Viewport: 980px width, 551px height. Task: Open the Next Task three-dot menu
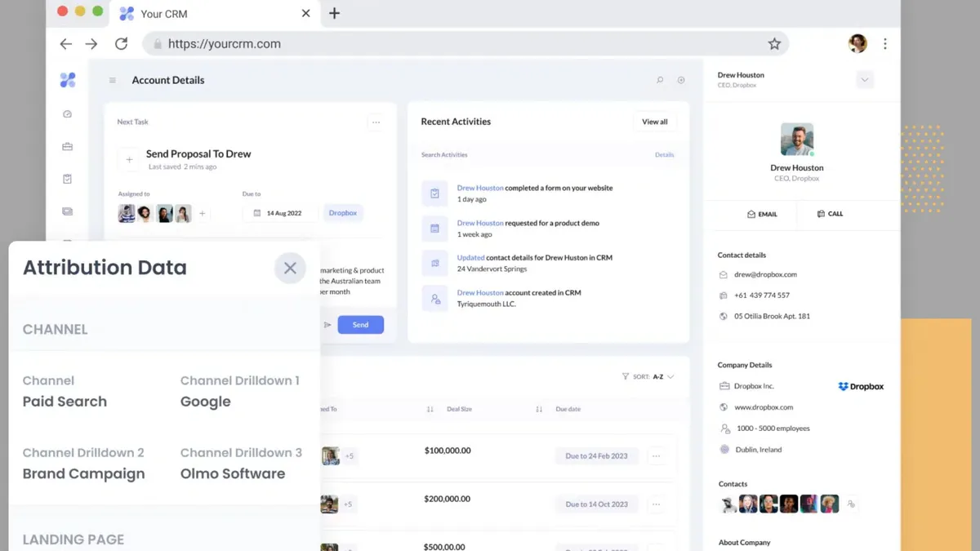(376, 122)
